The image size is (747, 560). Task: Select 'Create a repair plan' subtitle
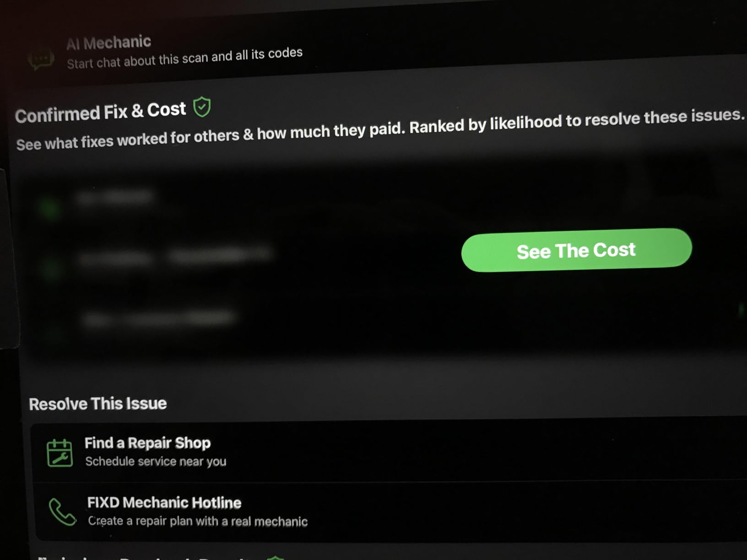[198, 521]
